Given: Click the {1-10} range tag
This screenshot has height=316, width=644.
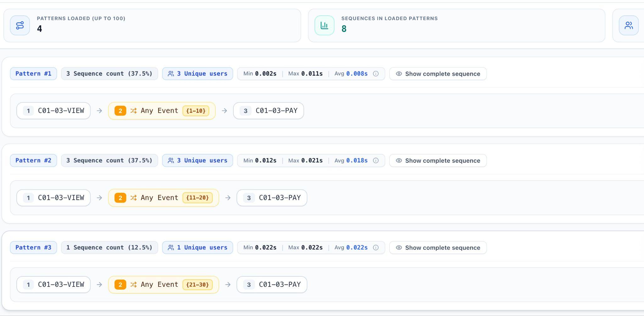Looking at the screenshot, I should click(196, 111).
